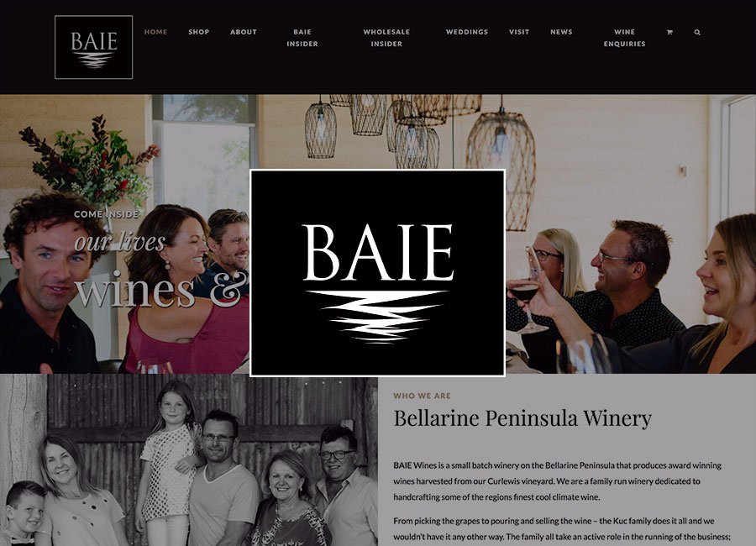Open the Weddings page
The image size is (756, 546).
coord(467,32)
